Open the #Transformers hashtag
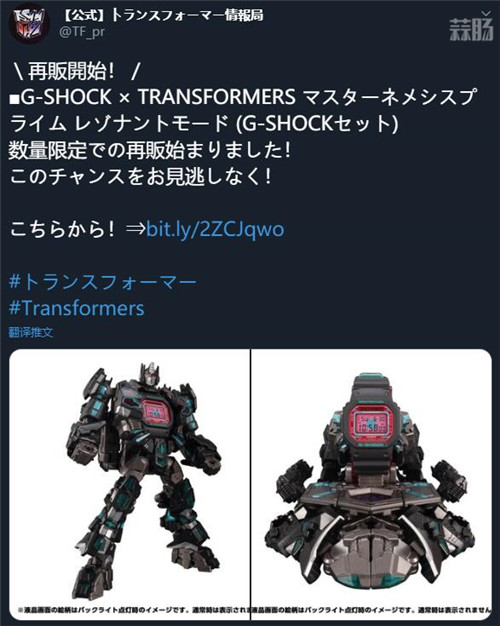This screenshot has height=626, width=500. [76, 308]
